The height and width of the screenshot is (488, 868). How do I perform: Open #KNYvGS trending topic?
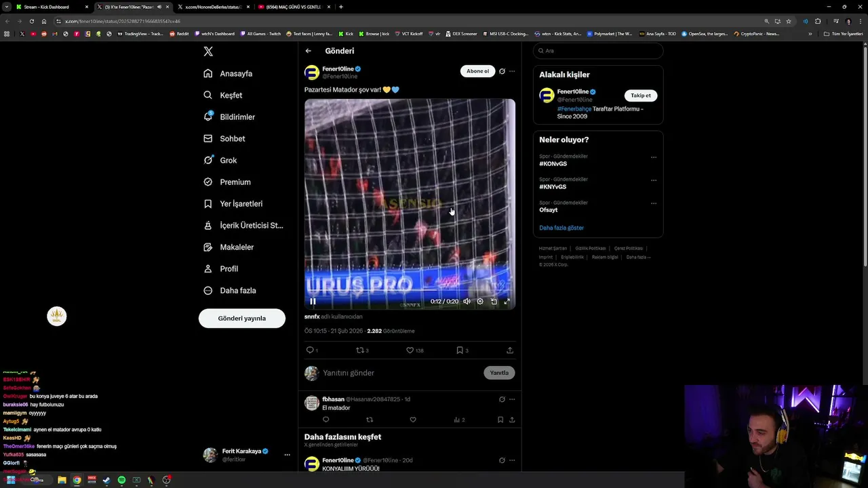(x=553, y=187)
